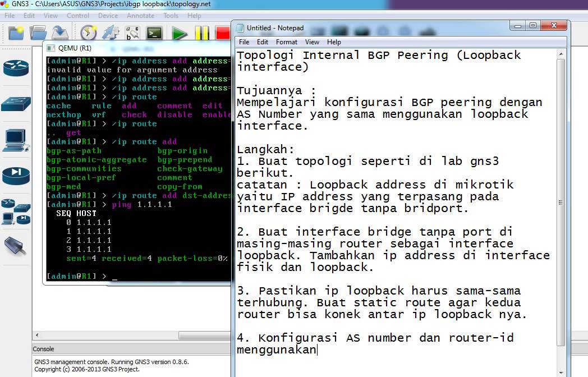The height and width of the screenshot is (377, 588).
Task: Open the GNS3 Device menu
Action: pos(108,16)
